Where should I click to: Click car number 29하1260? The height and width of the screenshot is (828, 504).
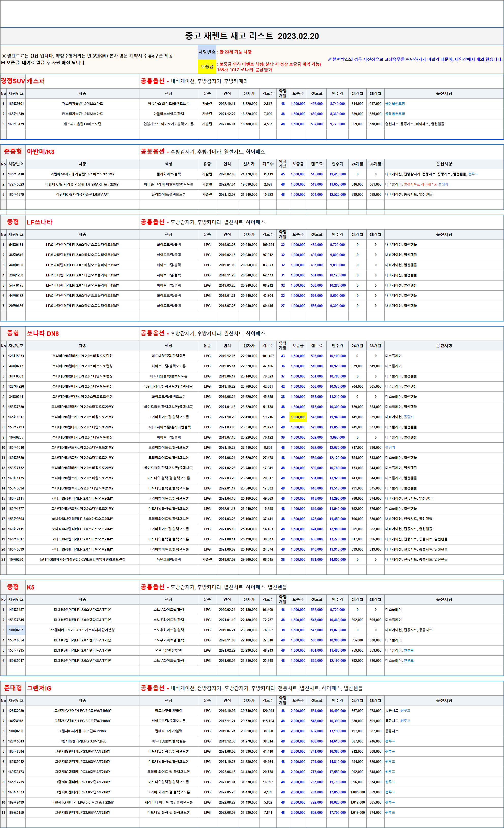[x=16, y=276]
